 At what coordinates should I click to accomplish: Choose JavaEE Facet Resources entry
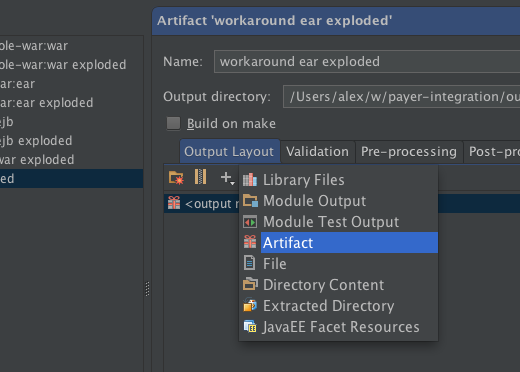coord(338,327)
